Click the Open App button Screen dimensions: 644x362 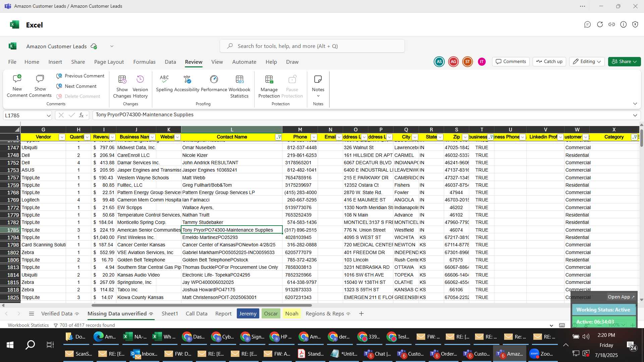pyautogui.click(x=621, y=297)
